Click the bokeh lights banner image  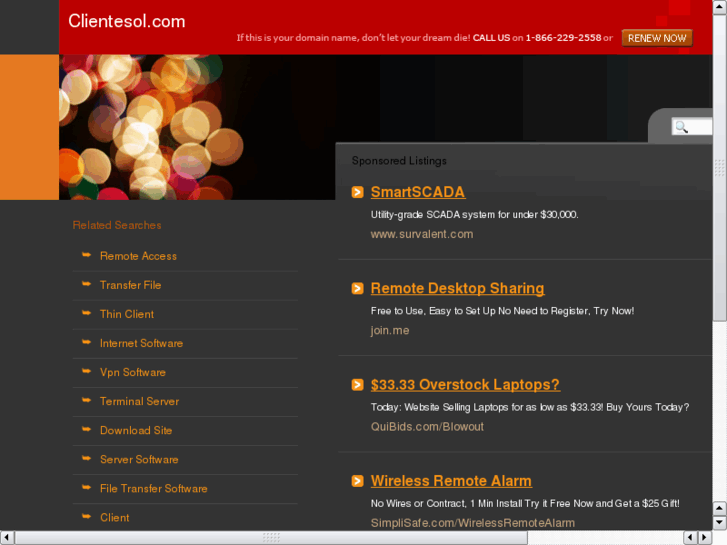197,128
